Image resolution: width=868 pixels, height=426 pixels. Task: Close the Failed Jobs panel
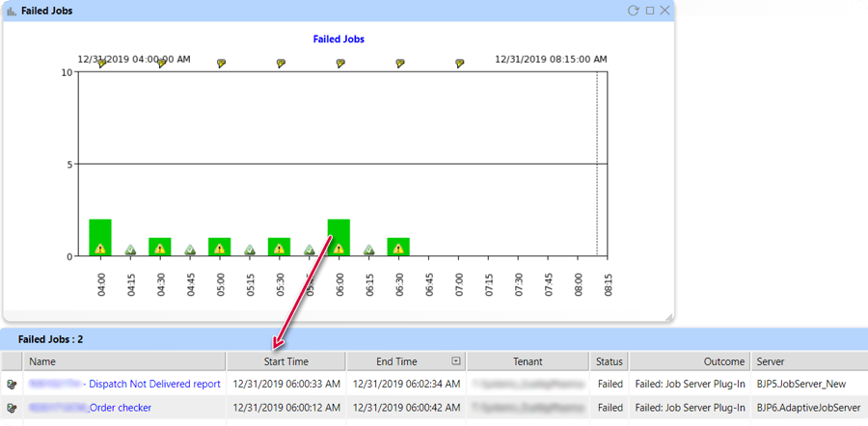(665, 11)
